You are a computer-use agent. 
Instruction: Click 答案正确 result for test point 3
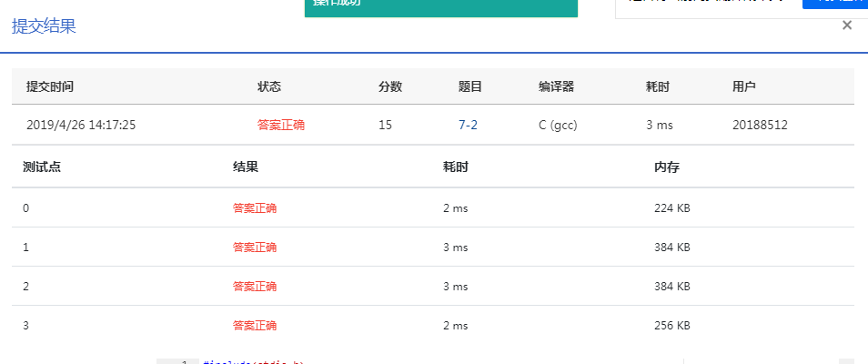coord(255,325)
